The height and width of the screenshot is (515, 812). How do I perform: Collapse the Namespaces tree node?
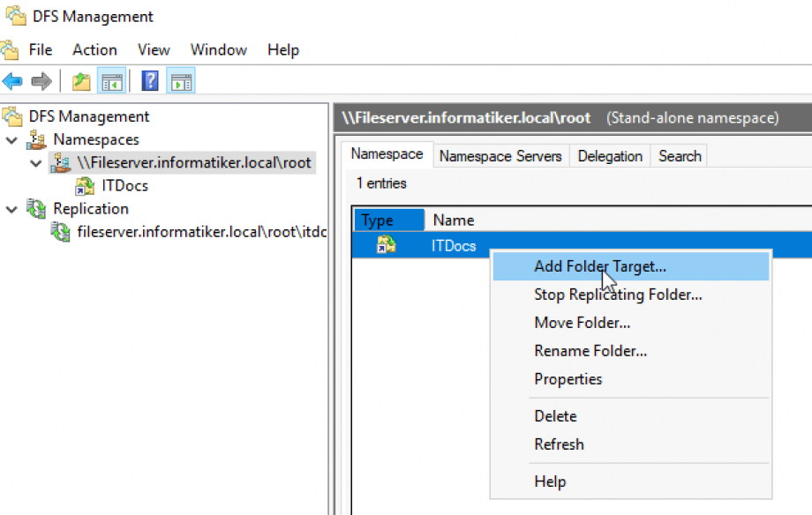[x=10, y=139]
